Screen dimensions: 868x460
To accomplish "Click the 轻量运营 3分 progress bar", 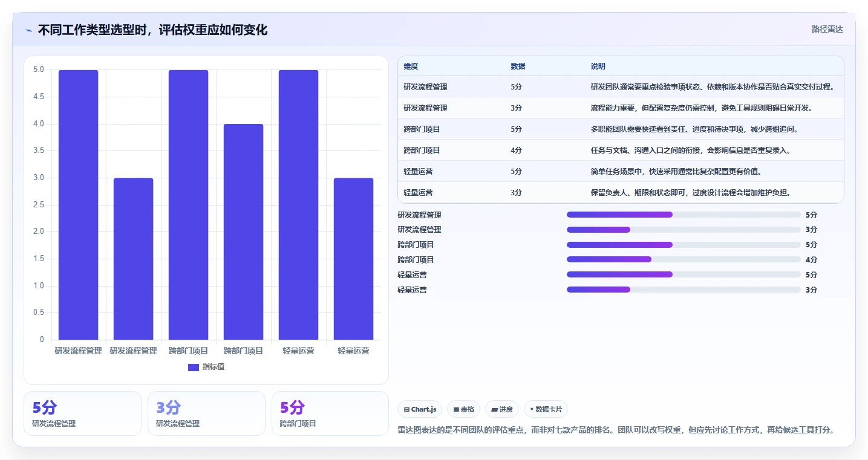I will (684, 290).
